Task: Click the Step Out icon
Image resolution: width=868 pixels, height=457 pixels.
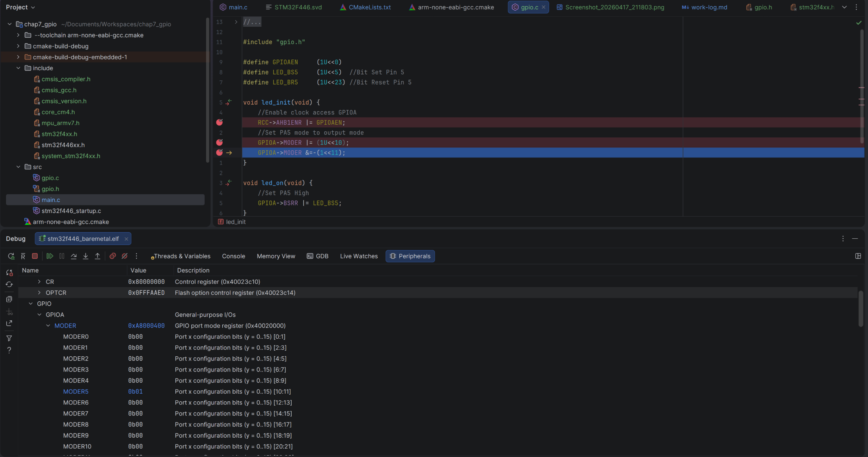Action: (98, 256)
